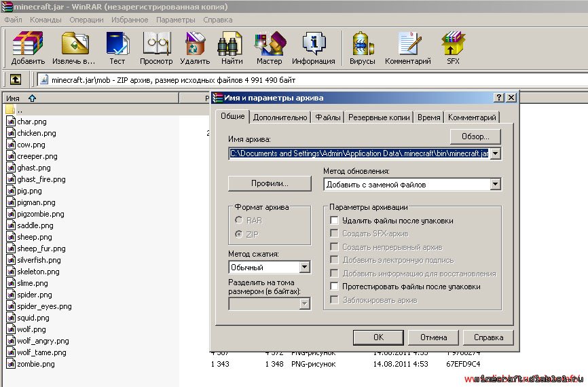Image resolution: width=588 pixels, height=387 pixels.
Task: Click the Добавить (Add) toolbar icon
Action: point(28,44)
